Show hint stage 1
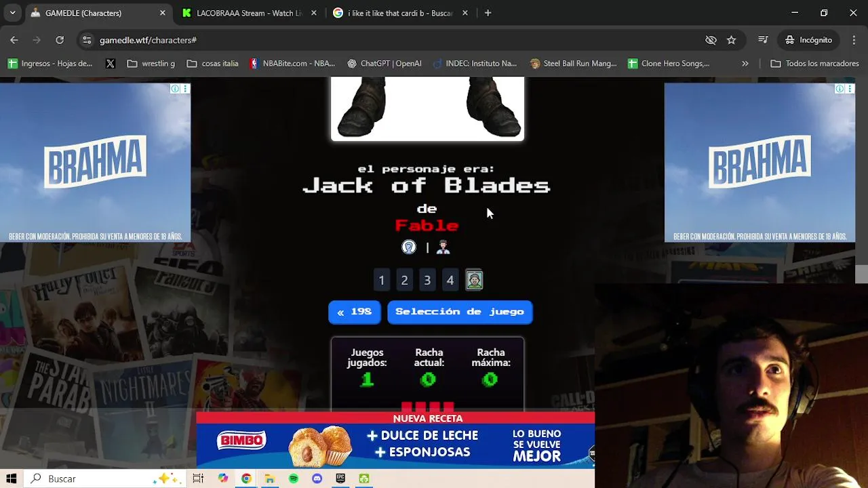This screenshot has width=868, height=488. coord(382,280)
